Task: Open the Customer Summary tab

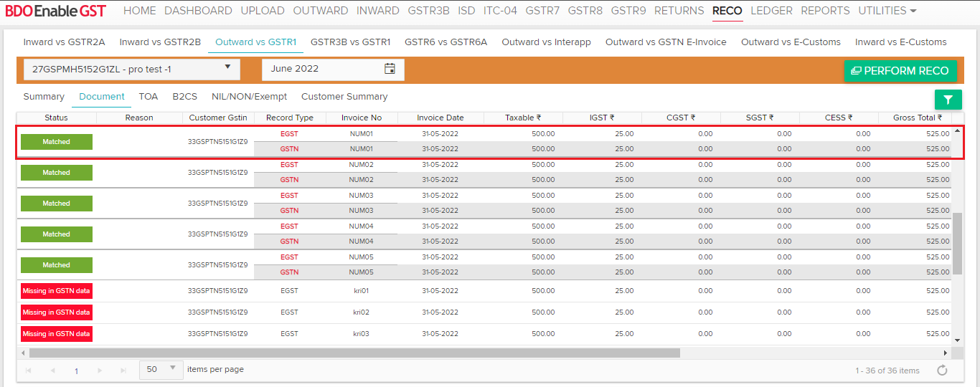Action: [344, 97]
